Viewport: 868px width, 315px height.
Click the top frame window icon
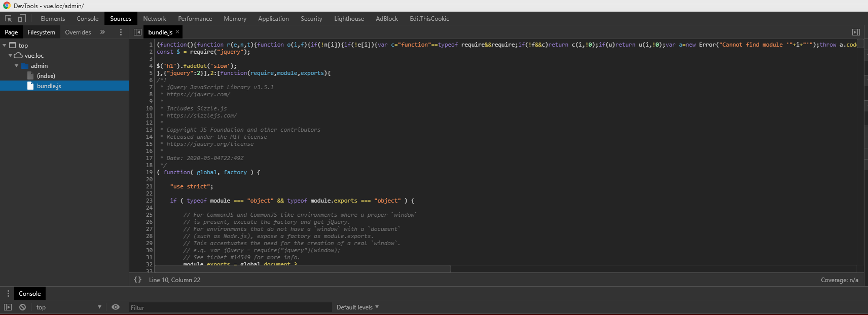(13, 46)
